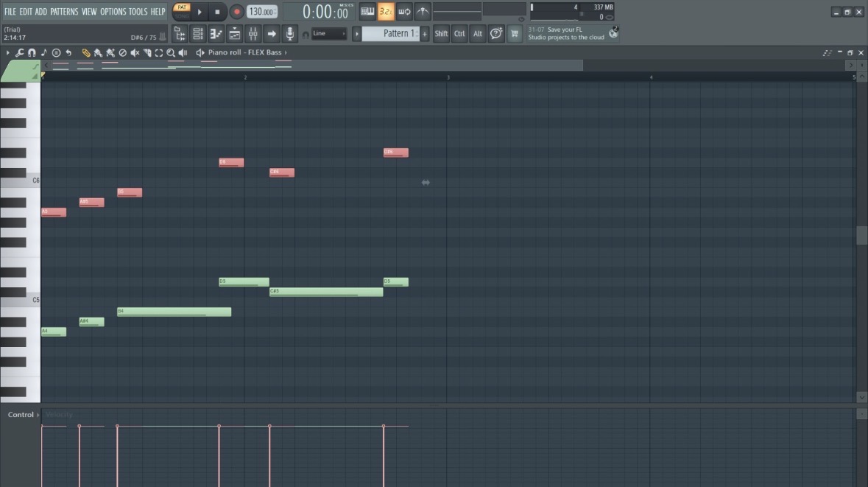Toggle the piano roll magnet snap

tap(32, 52)
